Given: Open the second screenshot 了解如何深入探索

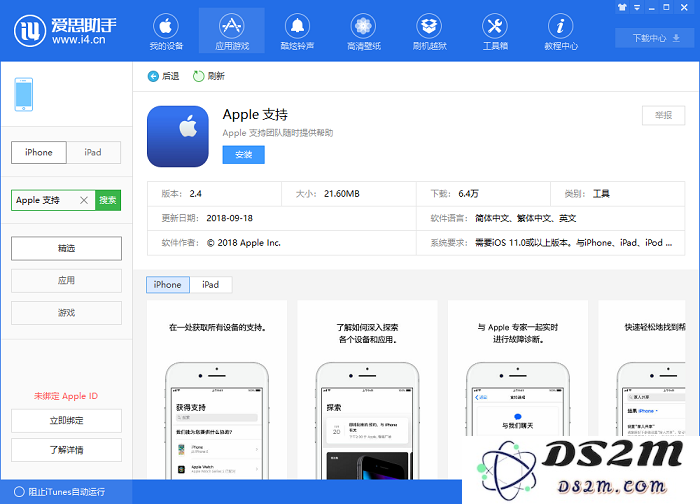Looking at the screenshot, I should coord(367,390).
